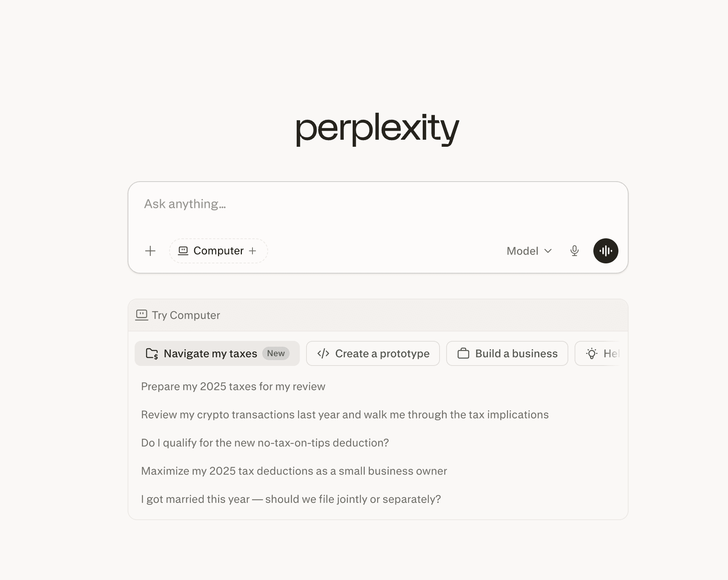Start voice mode with the waveform button
Screen dimensions: 728x580
click(x=605, y=251)
